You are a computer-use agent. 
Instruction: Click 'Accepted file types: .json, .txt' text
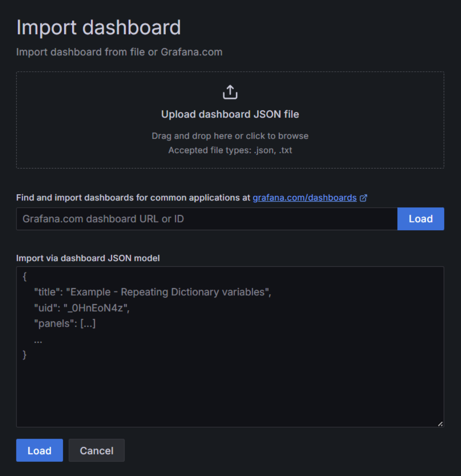coord(230,150)
